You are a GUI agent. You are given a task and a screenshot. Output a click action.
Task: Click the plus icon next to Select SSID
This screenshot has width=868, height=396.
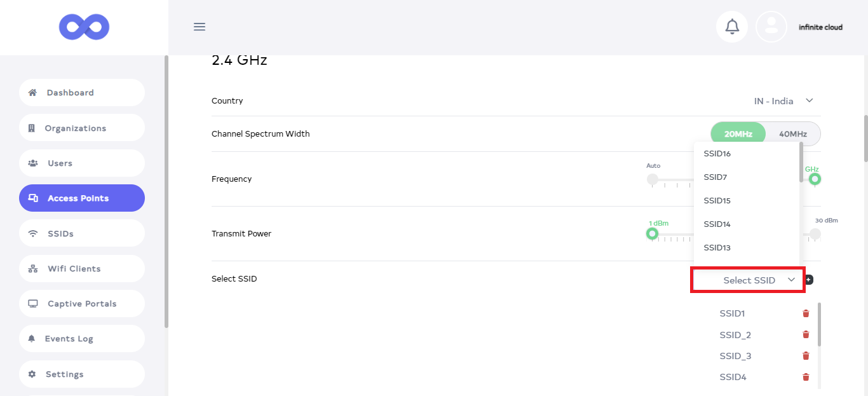tap(809, 280)
